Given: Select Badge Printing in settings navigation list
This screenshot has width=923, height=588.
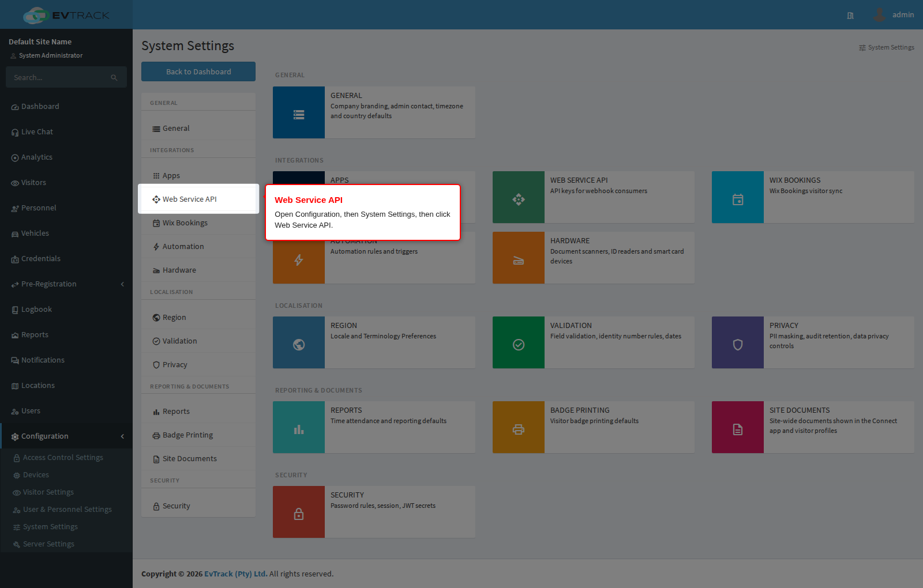Looking at the screenshot, I should 198,435.
